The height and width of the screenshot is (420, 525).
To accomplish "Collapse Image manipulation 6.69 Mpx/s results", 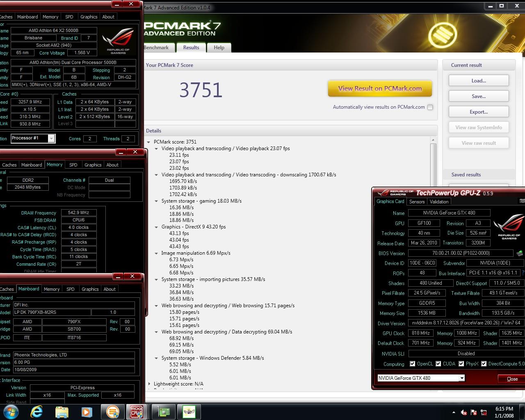I will point(156,253).
